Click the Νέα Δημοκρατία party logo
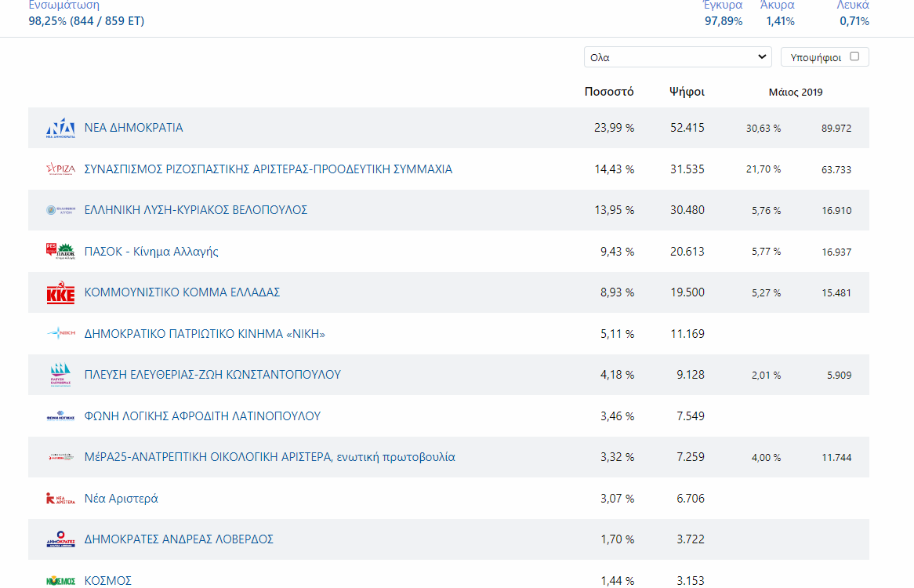Image resolution: width=914 pixels, height=588 pixels. pos(60,129)
